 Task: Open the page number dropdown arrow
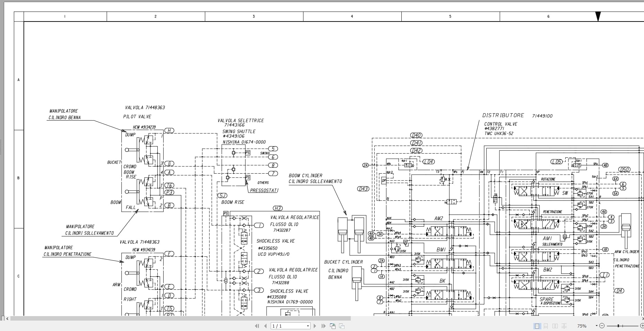click(x=308, y=326)
